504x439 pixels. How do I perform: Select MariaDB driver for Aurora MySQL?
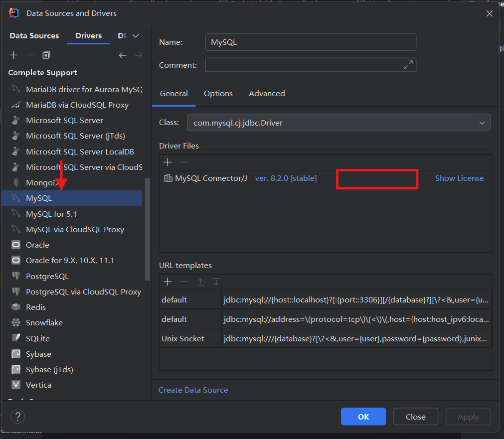click(x=72, y=89)
